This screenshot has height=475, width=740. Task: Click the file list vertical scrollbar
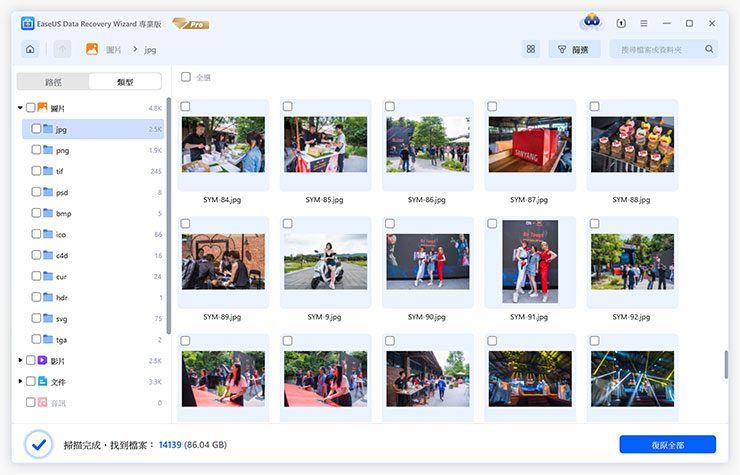coord(726,365)
